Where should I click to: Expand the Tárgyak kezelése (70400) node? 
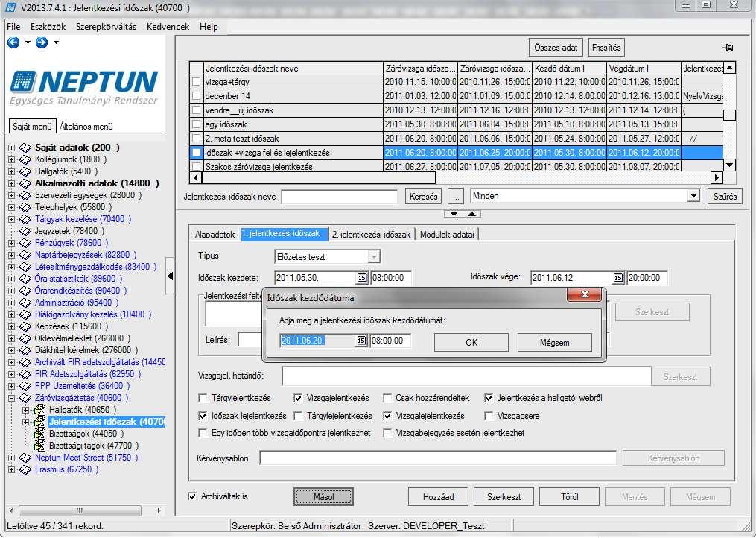pos(11,219)
